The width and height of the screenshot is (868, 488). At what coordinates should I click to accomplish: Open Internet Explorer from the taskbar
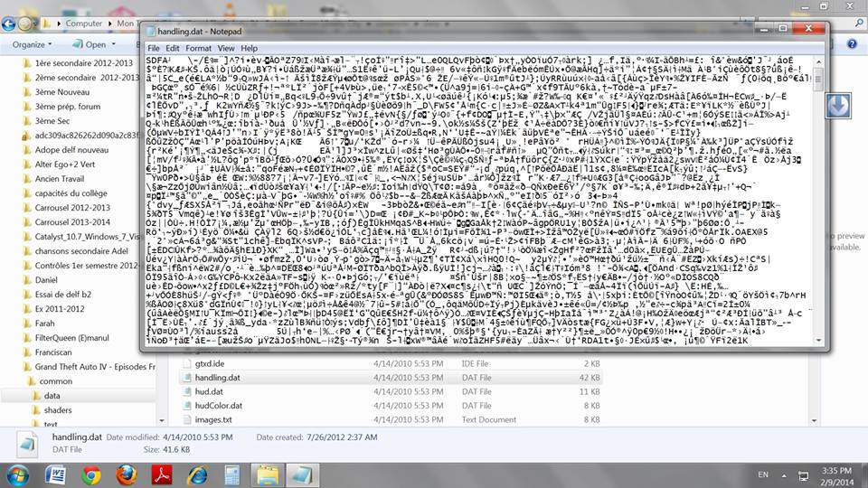coord(197,475)
